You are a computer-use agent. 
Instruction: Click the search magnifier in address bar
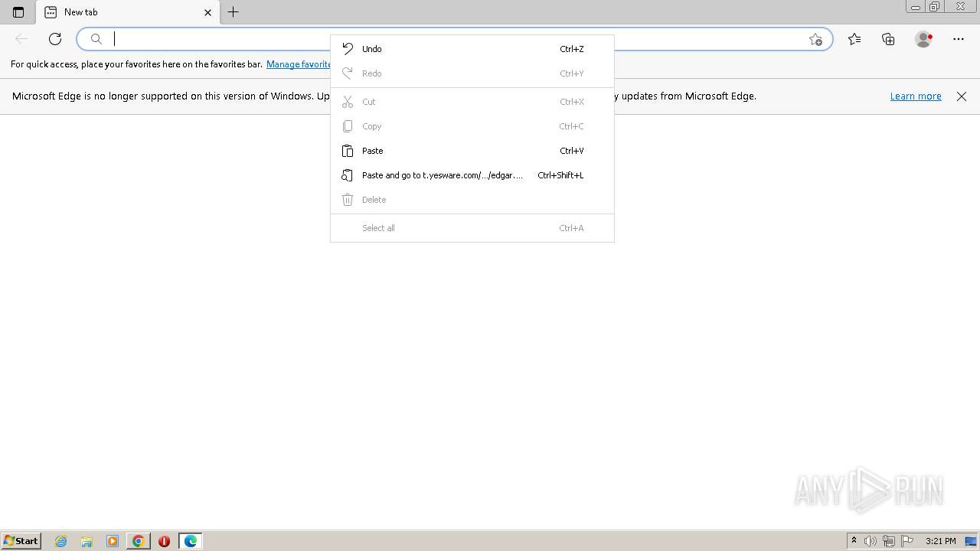tap(96, 39)
